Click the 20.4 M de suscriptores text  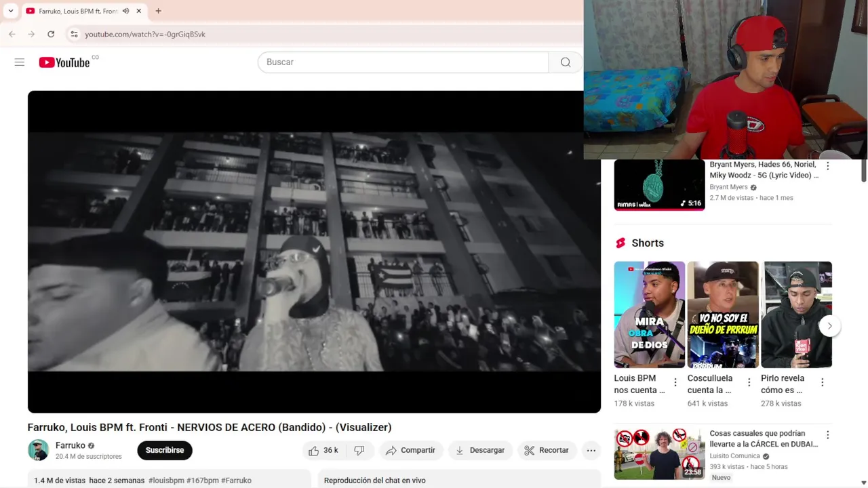click(x=89, y=457)
